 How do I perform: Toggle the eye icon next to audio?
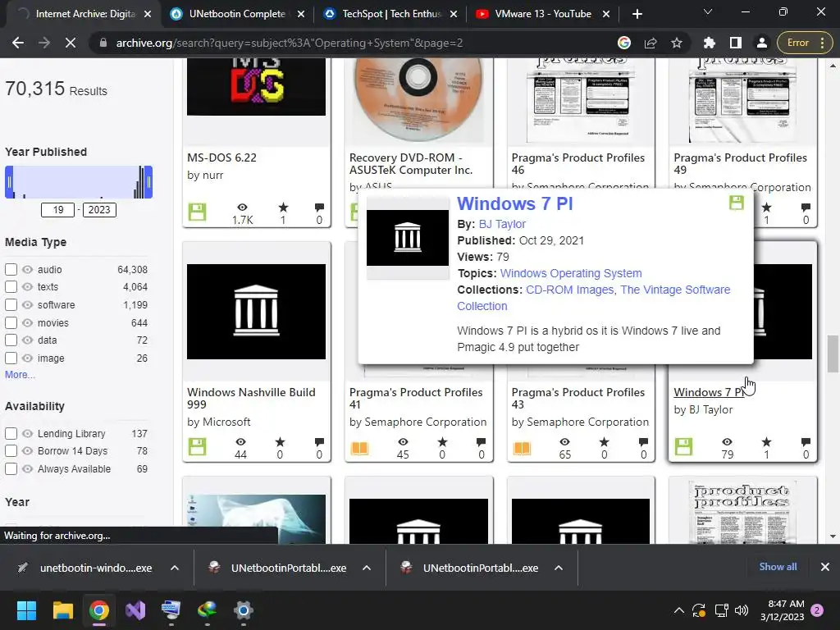pos(27,269)
